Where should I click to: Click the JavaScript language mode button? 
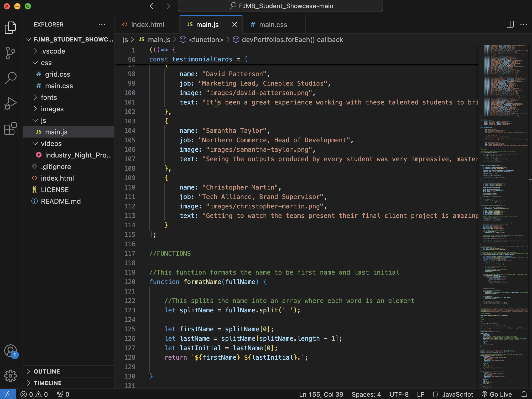[x=457, y=394]
